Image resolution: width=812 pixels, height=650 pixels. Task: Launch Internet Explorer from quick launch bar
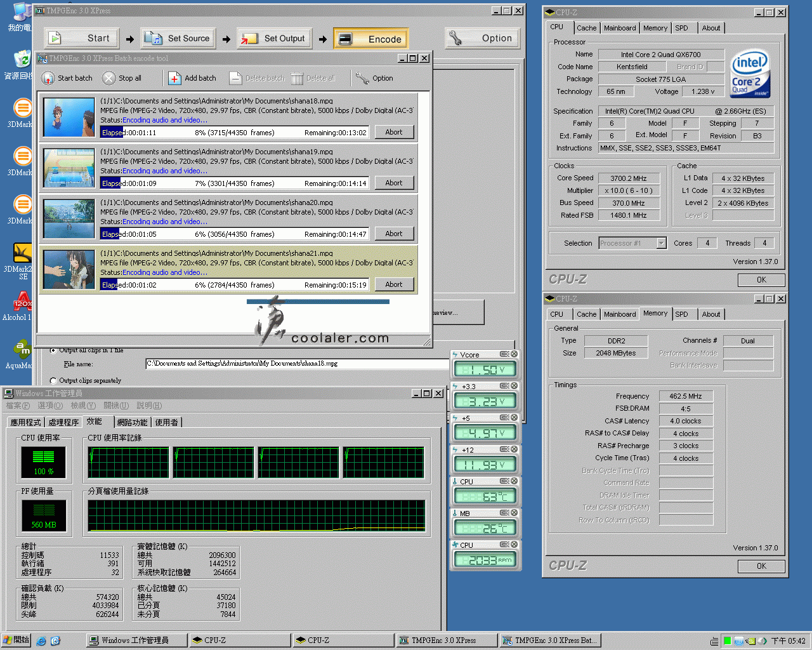41,640
